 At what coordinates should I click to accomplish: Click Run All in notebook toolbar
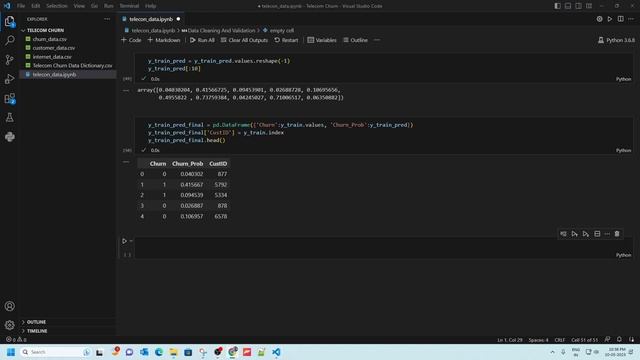pos(202,40)
